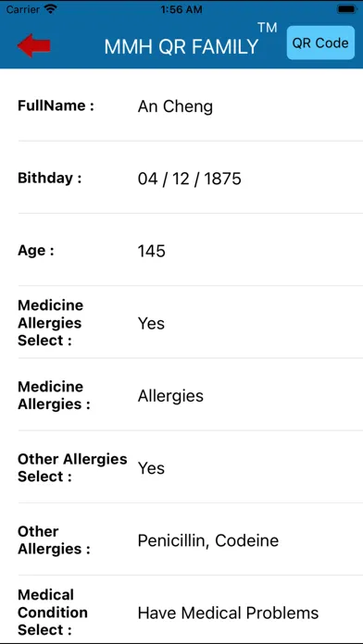Click the Other Allergies Select label
This screenshot has height=644, width=363.
tap(72, 468)
